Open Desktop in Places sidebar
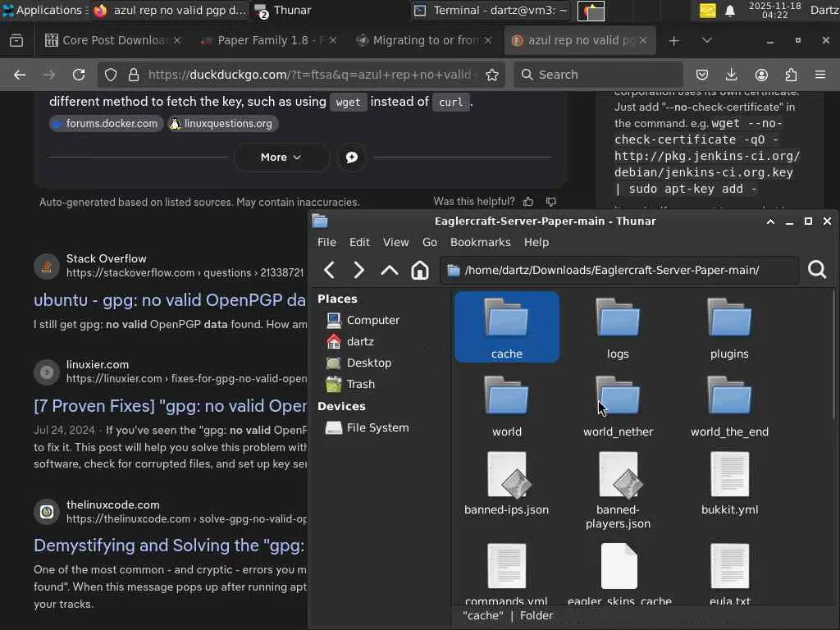 359,363
